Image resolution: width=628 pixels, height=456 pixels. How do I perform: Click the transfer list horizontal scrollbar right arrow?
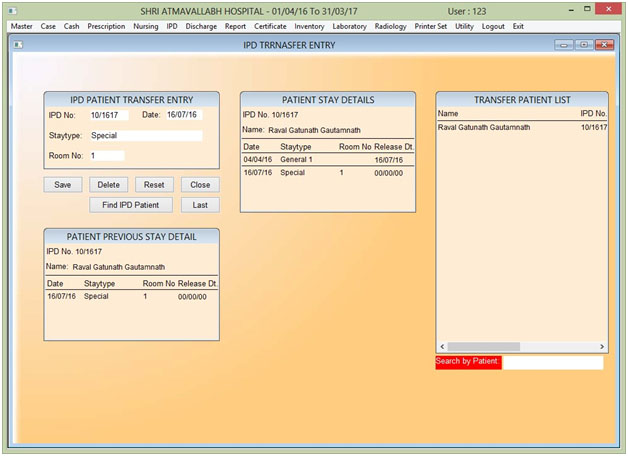(602, 347)
